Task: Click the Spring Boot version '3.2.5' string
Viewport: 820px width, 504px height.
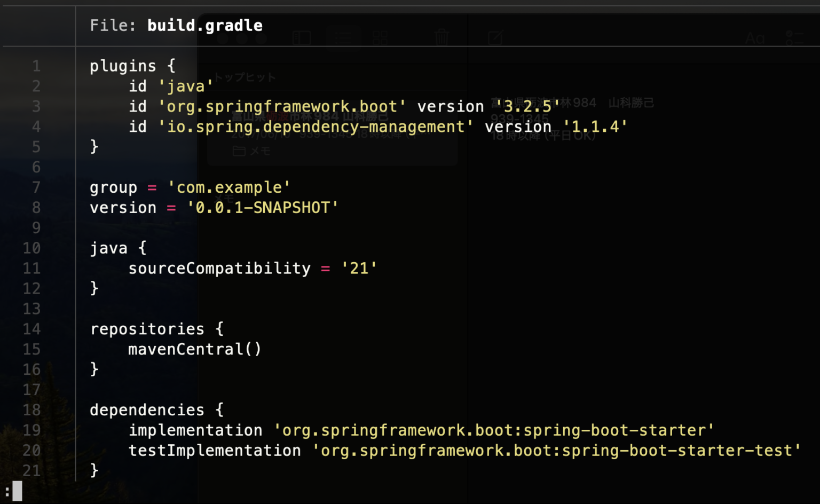Action: pyautogui.click(x=527, y=107)
